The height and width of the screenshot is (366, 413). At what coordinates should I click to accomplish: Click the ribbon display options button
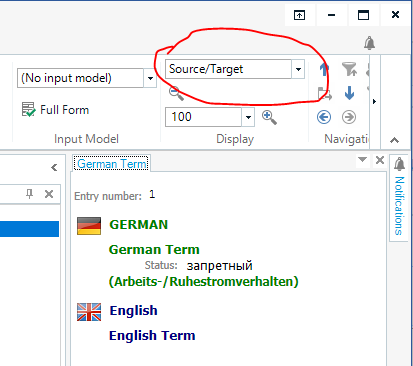299,15
